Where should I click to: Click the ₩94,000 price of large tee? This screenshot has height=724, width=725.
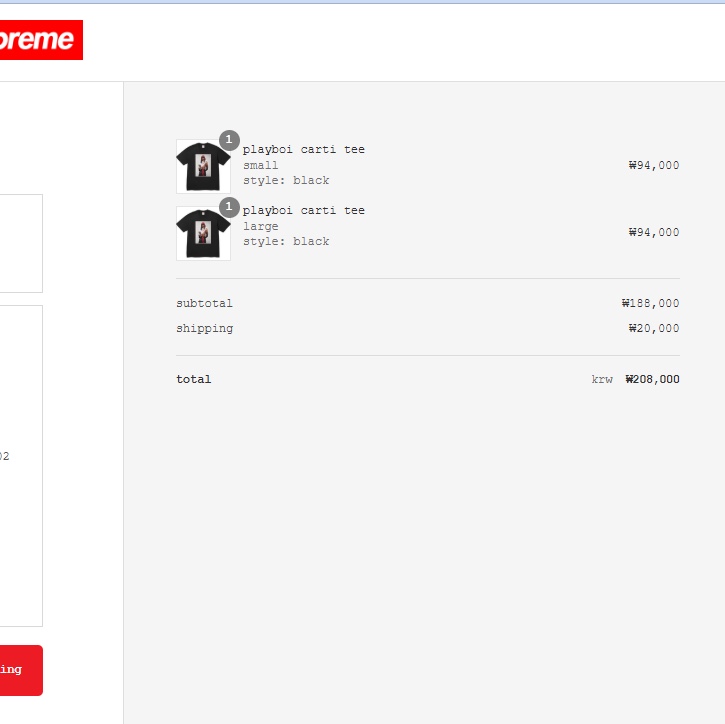(654, 232)
